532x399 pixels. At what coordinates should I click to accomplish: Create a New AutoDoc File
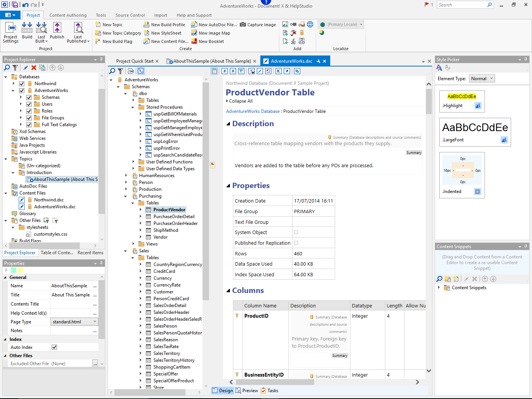click(x=214, y=25)
